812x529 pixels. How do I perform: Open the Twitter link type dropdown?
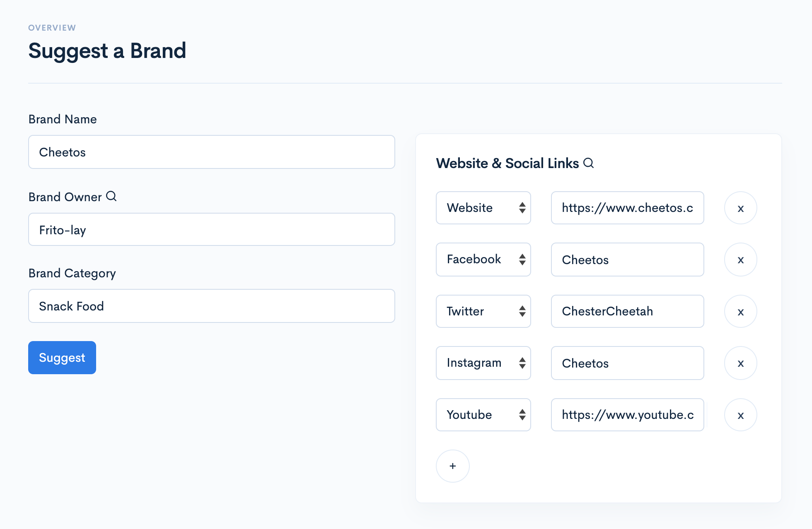click(x=483, y=311)
